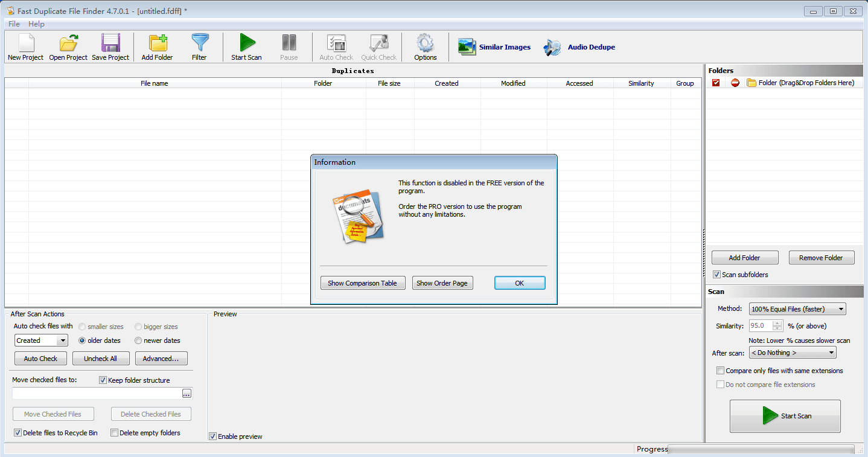Open the Help menu
Screen dimensions: 868x457
point(36,24)
